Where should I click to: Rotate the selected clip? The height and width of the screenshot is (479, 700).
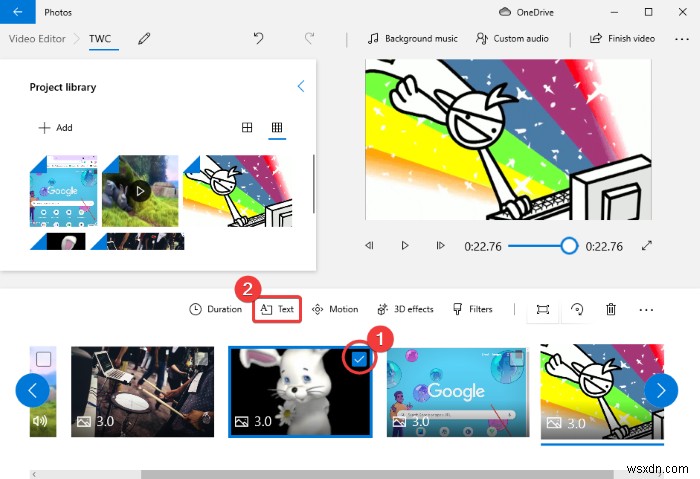pyautogui.click(x=577, y=309)
